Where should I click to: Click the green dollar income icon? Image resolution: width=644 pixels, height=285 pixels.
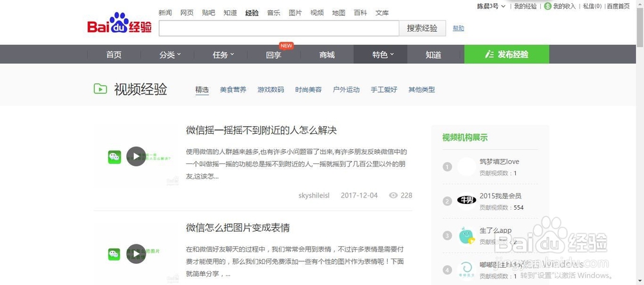547,6
